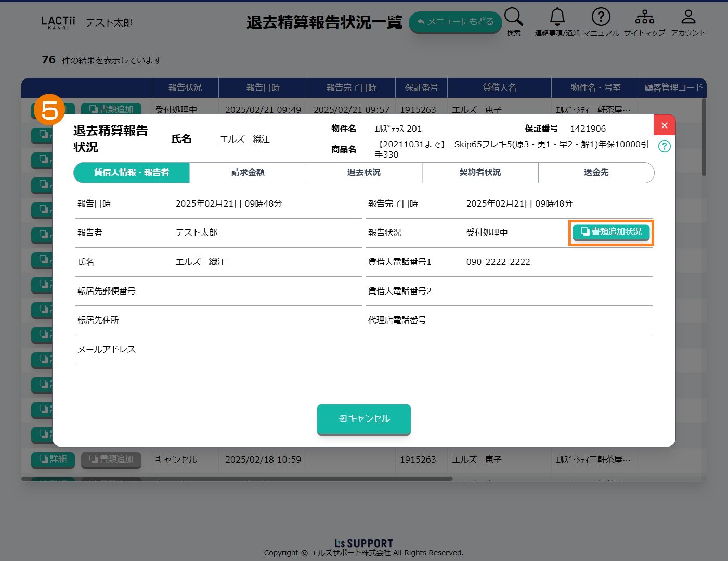This screenshot has height=561, width=728.
Task: Open the account person icon
Action: [688, 17]
